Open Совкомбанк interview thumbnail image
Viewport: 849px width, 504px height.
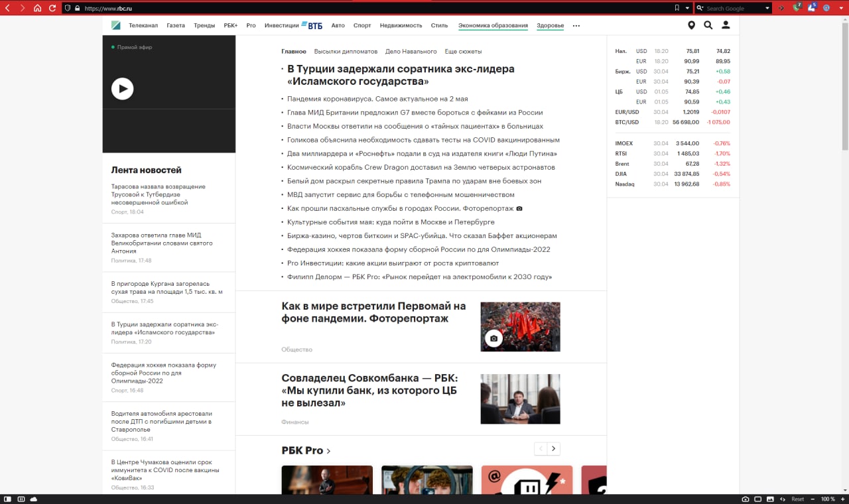click(520, 399)
